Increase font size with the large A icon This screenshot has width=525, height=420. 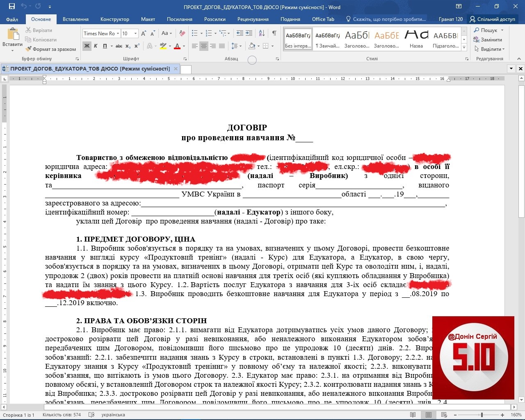tap(144, 34)
